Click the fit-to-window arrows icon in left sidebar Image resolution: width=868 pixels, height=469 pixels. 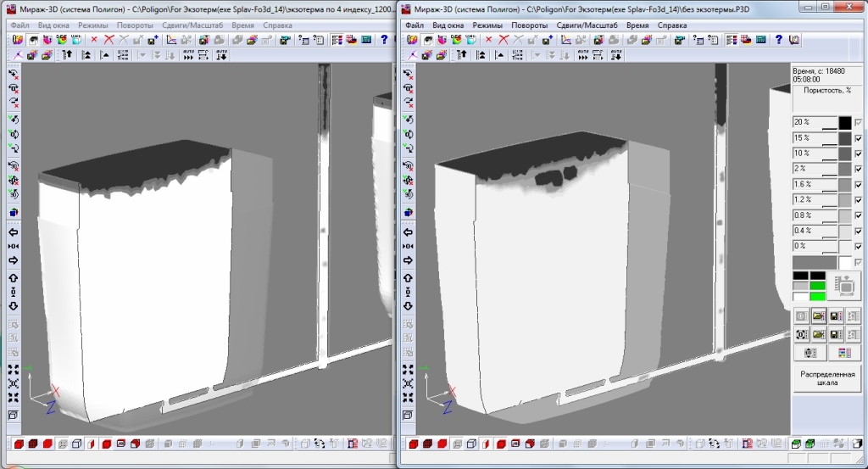tap(14, 370)
